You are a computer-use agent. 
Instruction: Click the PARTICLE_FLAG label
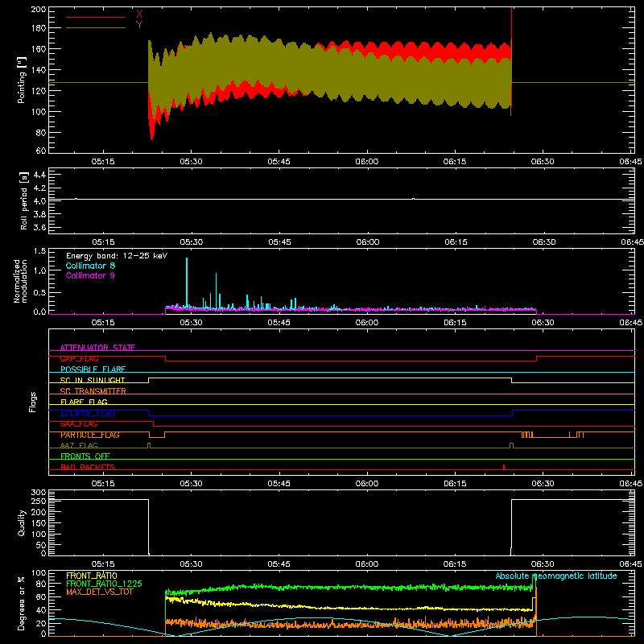pos(90,435)
